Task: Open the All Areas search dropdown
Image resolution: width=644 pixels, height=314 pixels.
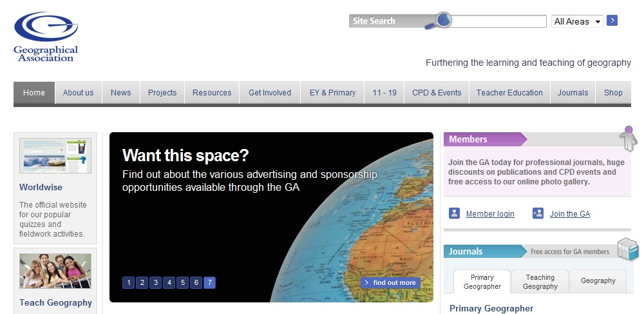Action: click(x=577, y=21)
